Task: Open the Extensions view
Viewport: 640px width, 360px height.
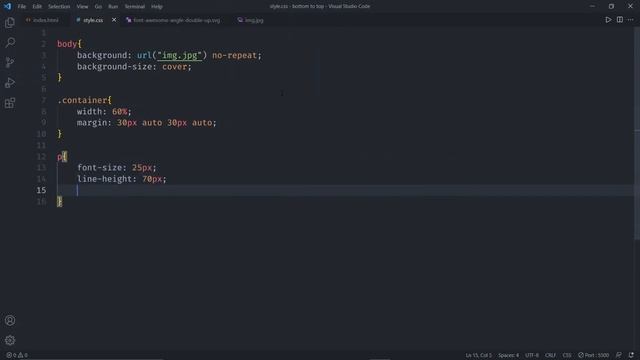Action: 10,103
